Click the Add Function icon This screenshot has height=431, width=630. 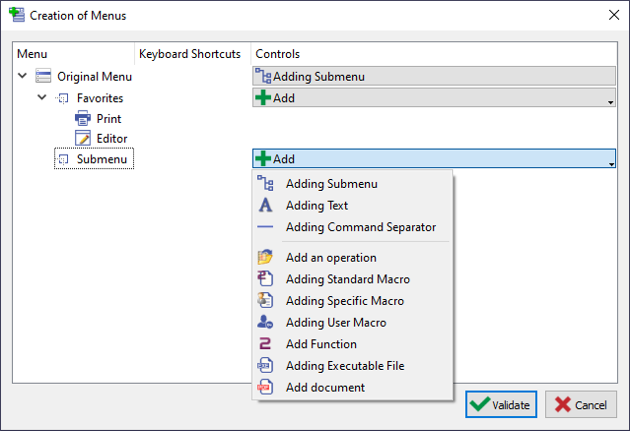pos(265,344)
